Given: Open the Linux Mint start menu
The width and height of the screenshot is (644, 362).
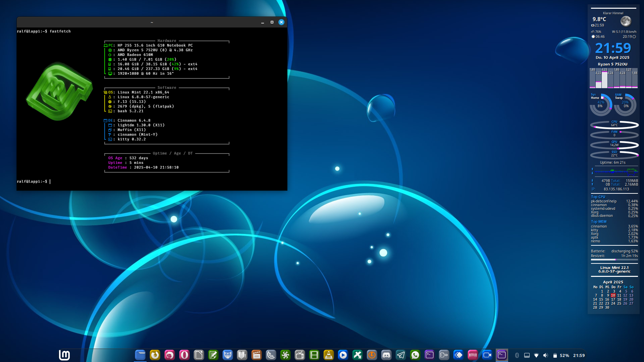Looking at the screenshot, I should (64, 355).
